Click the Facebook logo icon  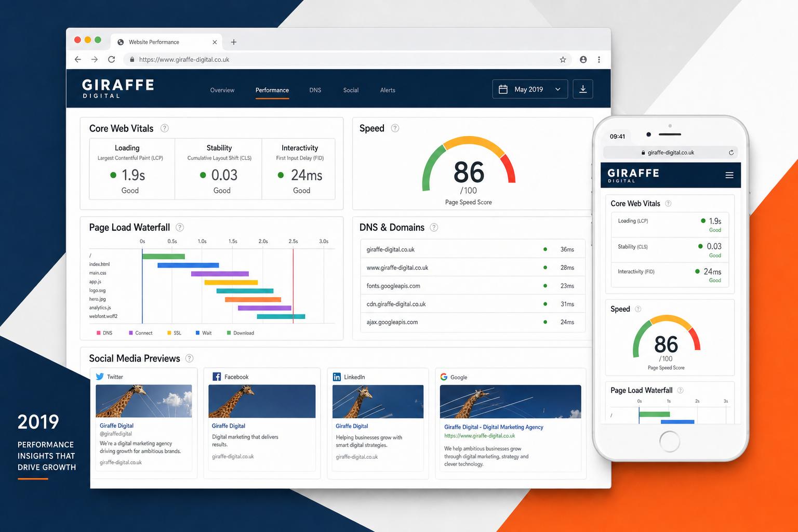[217, 377]
